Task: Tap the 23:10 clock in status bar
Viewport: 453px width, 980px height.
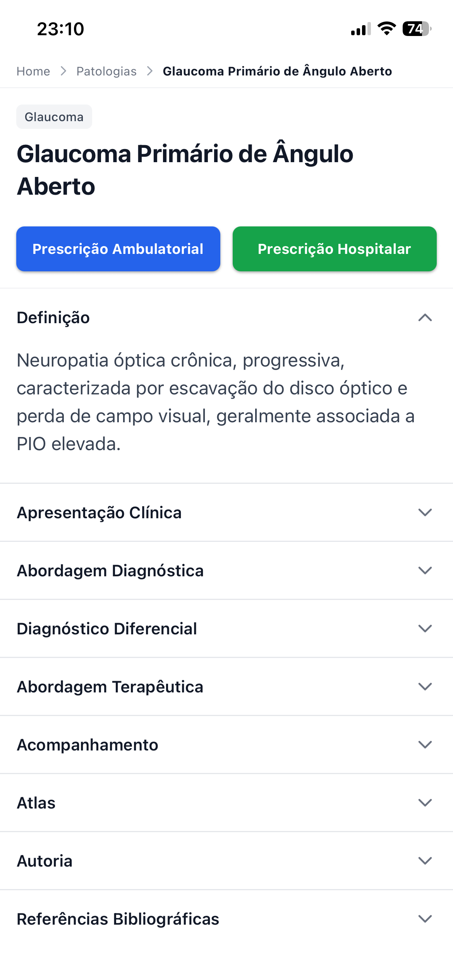Action: (60, 29)
